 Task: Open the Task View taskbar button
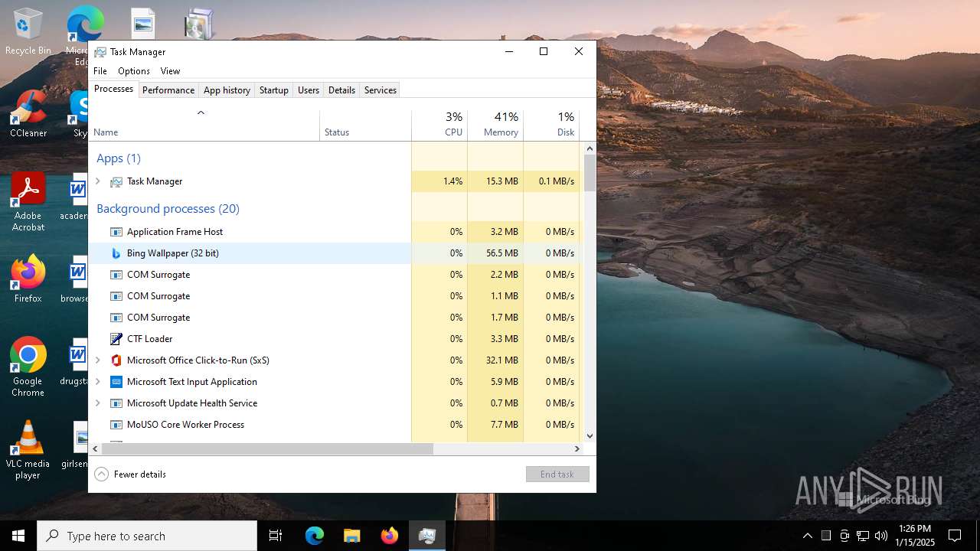pyautogui.click(x=276, y=536)
